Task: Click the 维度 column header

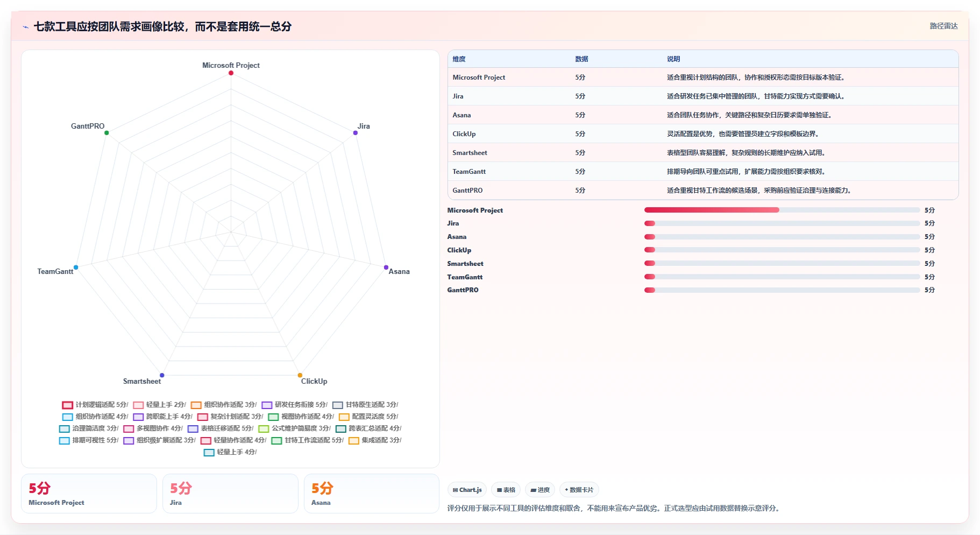Action: (459, 59)
